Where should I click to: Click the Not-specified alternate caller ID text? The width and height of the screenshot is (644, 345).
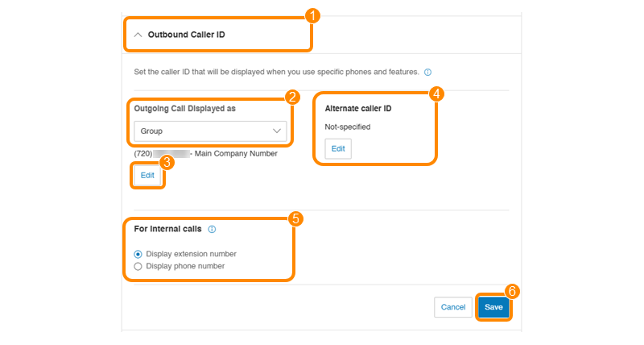point(348,127)
